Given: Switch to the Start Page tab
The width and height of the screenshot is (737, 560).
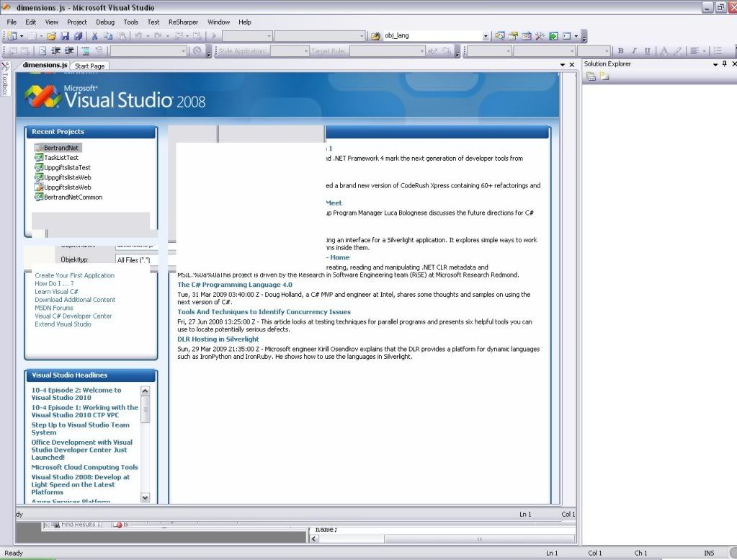Looking at the screenshot, I should point(89,65).
